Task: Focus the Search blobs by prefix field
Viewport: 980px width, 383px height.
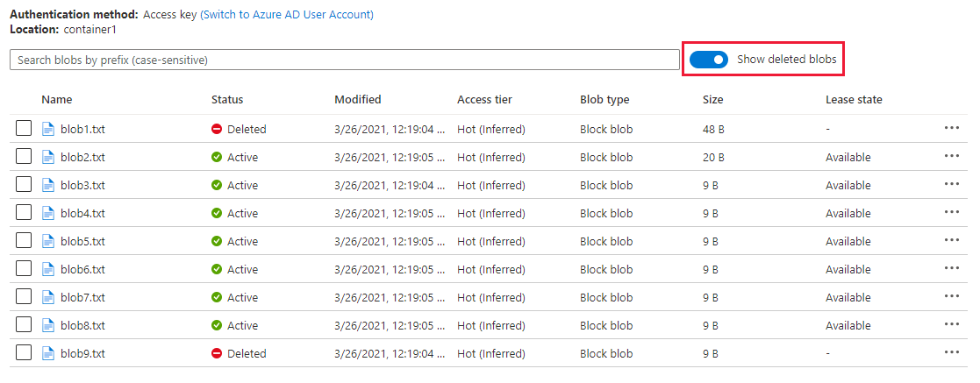Action: 344,60
